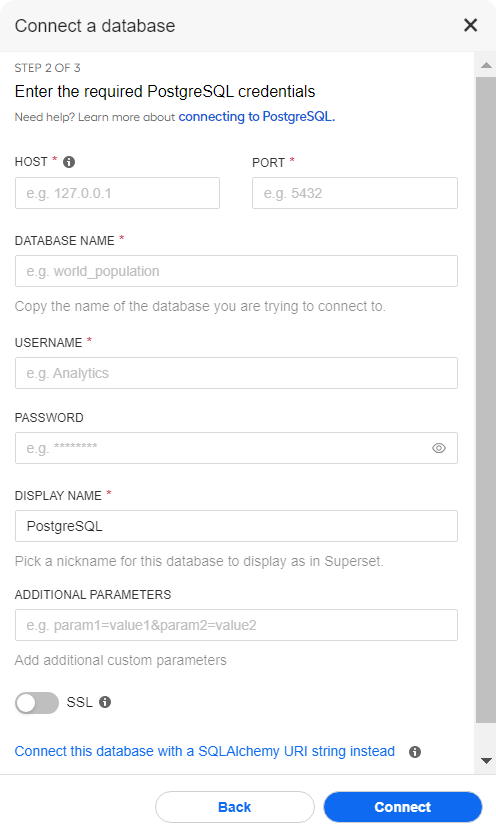Go back with the Back button
This screenshot has height=835, width=496.
point(234,807)
